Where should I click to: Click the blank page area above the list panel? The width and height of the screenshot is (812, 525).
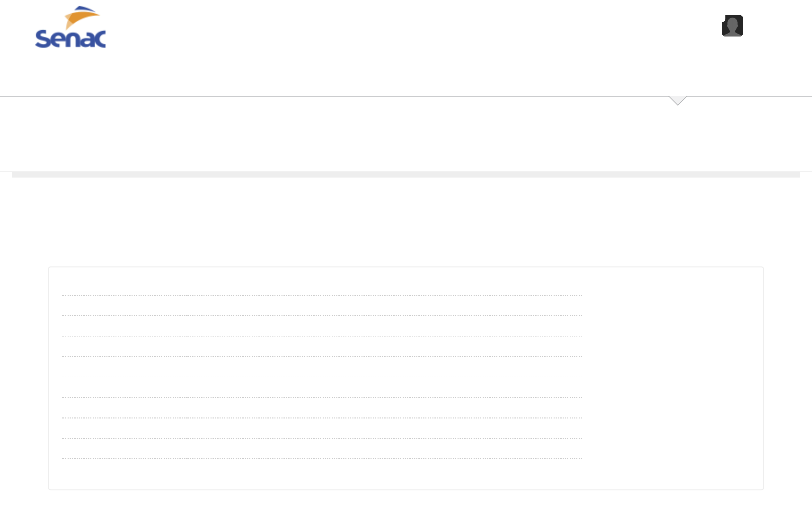coord(406,222)
